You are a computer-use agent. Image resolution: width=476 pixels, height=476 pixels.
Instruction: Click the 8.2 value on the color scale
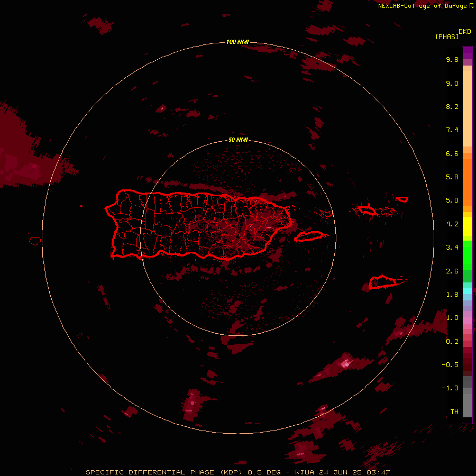(452, 106)
